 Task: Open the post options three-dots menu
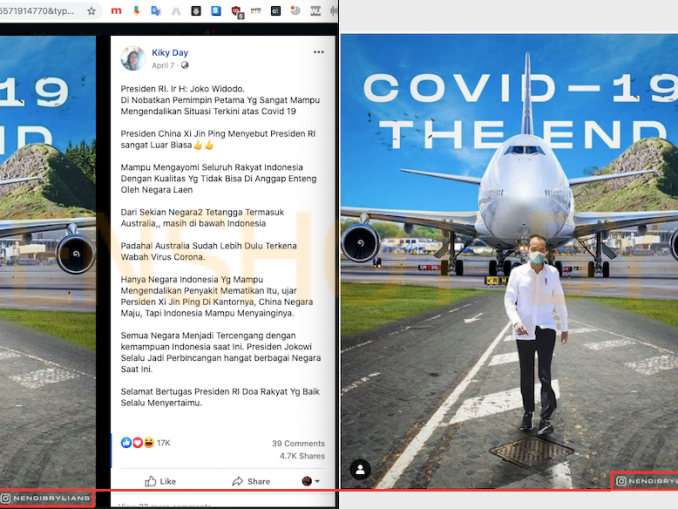pyautogui.click(x=319, y=52)
